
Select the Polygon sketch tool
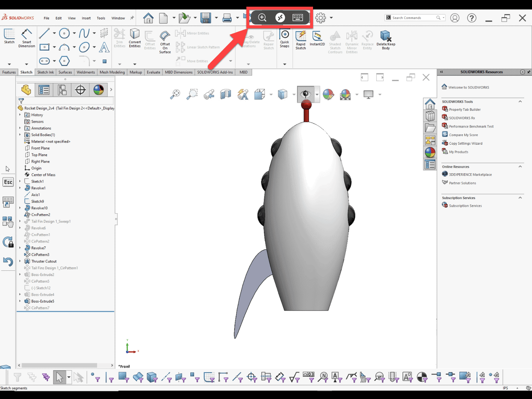point(64,61)
